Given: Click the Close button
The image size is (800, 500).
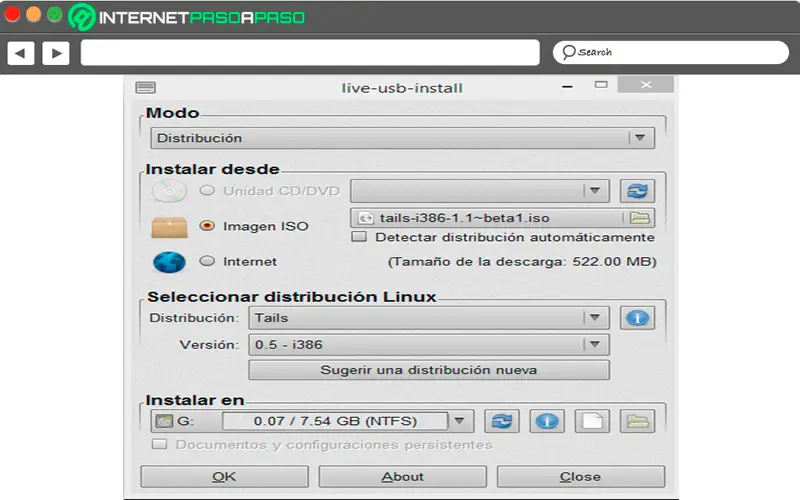Looking at the screenshot, I should 581,477.
